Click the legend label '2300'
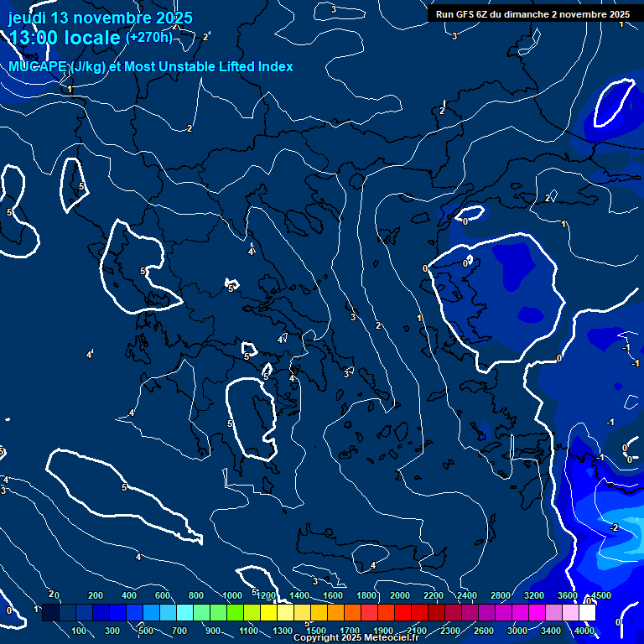 click(x=450, y=631)
